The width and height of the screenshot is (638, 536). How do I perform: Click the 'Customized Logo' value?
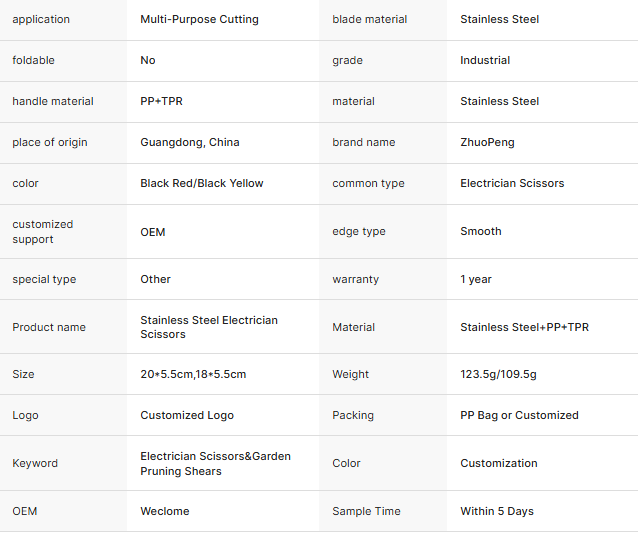coord(187,415)
